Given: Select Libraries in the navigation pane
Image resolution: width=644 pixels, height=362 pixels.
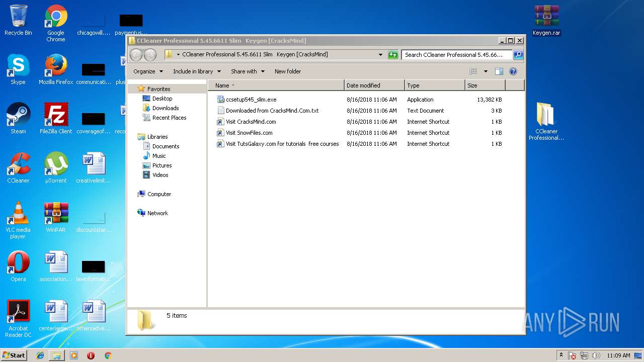Looking at the screenshot, I should point(157,137).
